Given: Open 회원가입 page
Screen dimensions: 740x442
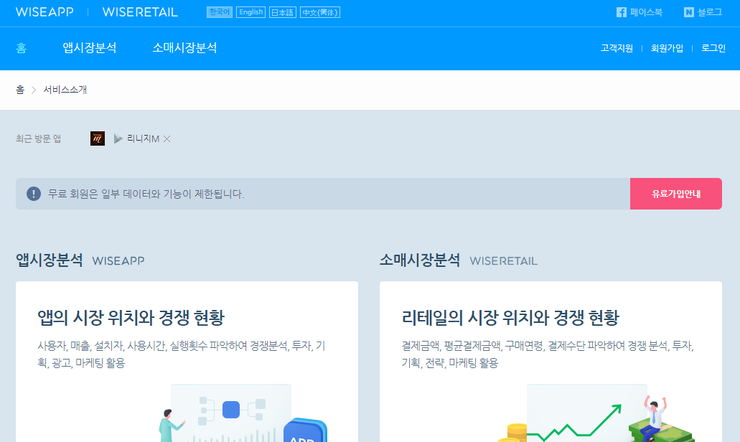Looking at the screenshot, I should tap(667, 48).
